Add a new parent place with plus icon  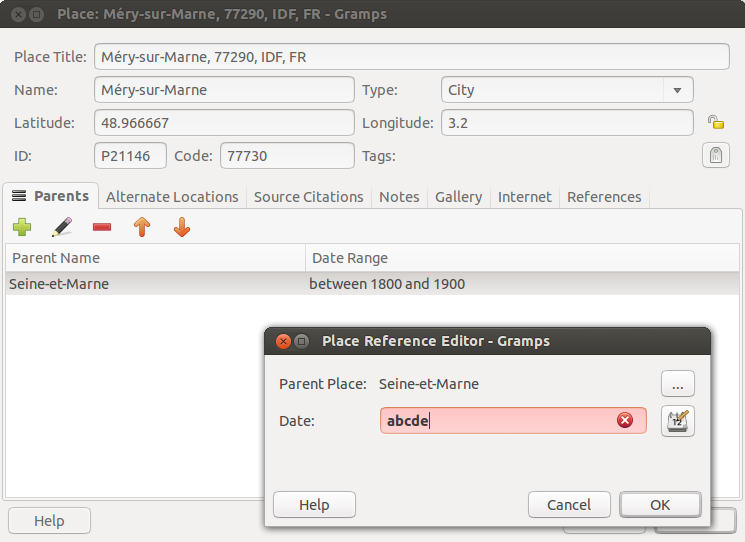22,227
